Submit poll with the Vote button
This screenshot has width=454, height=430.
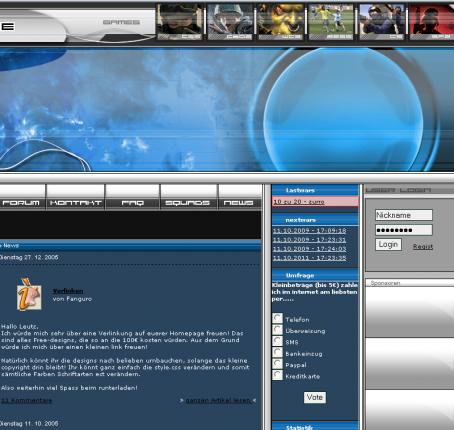click(x=315, y=397)
